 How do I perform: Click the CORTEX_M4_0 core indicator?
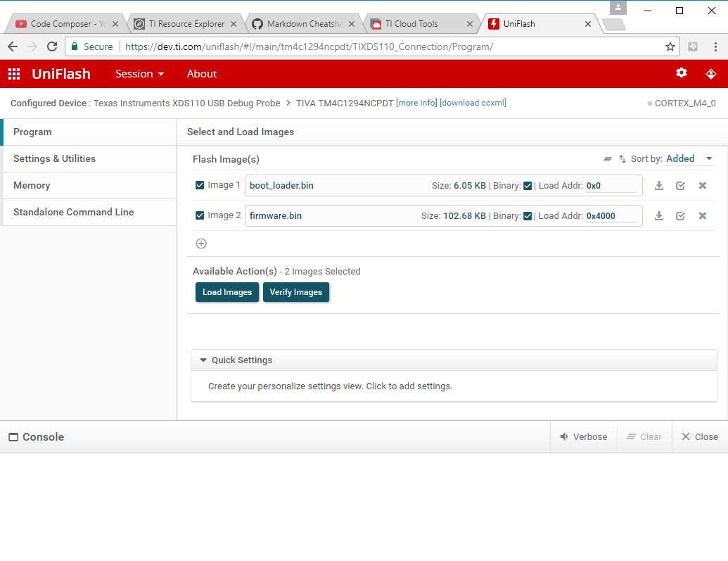[682, 103]
